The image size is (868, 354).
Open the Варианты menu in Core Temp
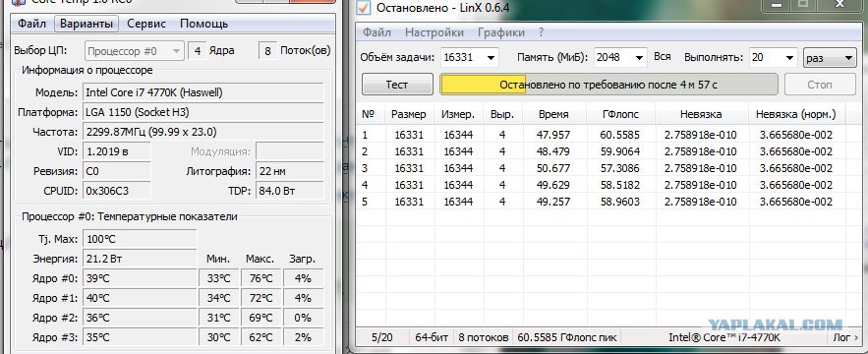pos(87,24)
